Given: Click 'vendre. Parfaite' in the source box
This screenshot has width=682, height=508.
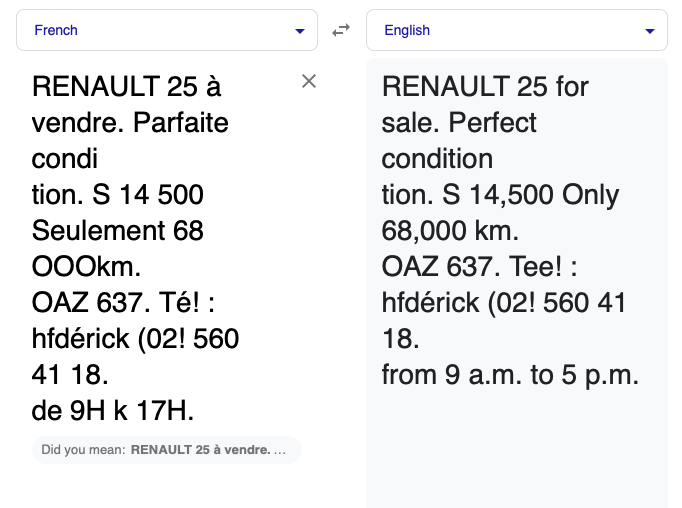Looking at the screenshot, I should click(x=130, y=123).
